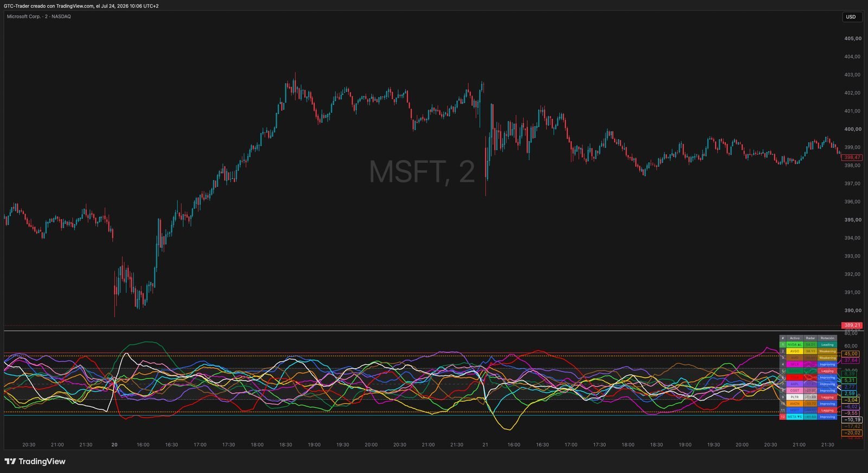
Task: Click the Lagging status in the PLTR row
Action: coord(827,397)
